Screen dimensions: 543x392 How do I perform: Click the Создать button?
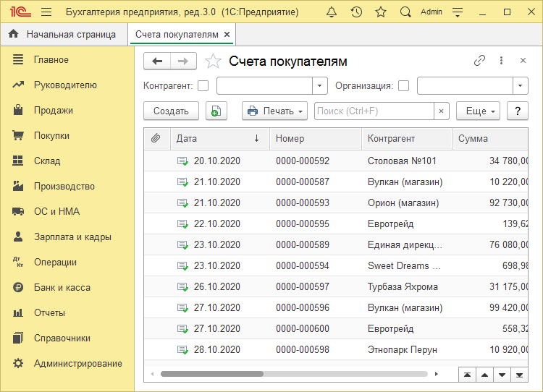[x=172, y=111]
